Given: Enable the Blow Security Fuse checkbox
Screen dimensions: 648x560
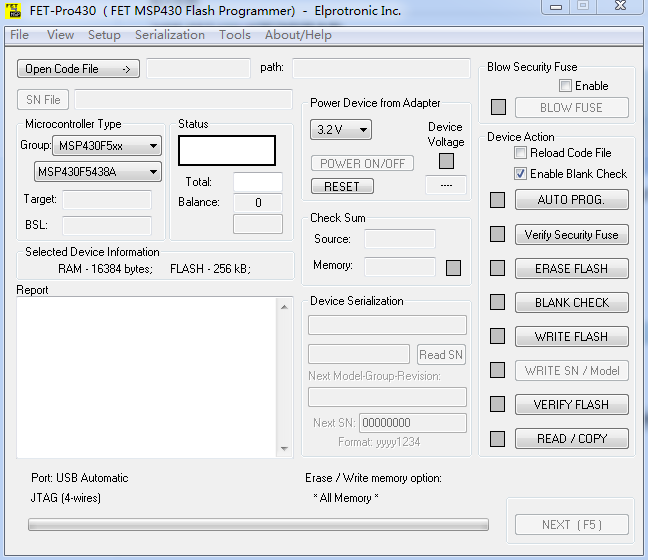Looking at the screenshot, I should [565, 86].
